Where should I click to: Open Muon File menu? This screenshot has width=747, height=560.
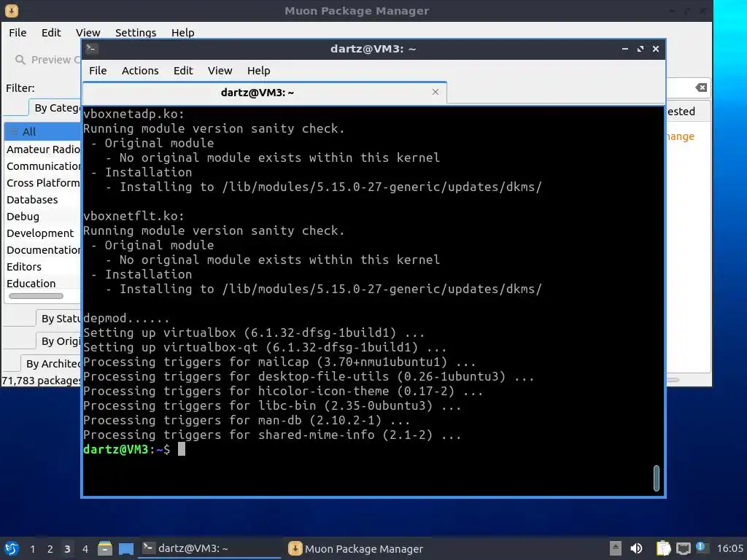(18, 32)
